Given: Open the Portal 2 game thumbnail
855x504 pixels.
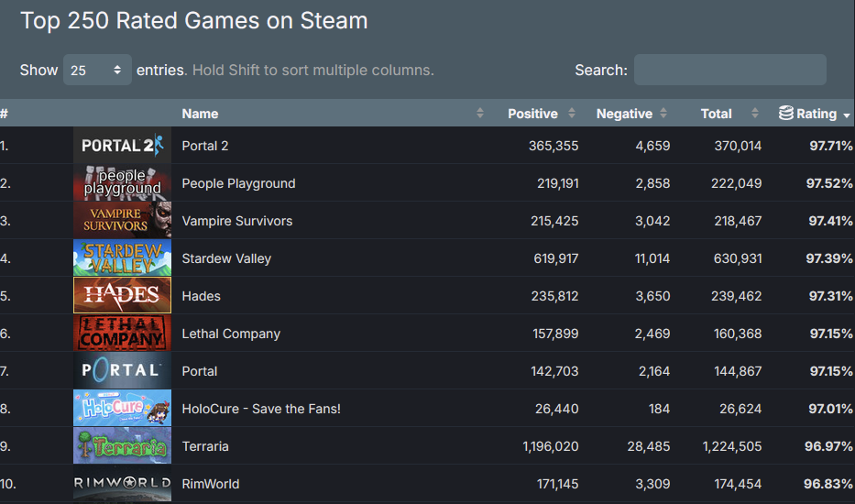Looking at the screenshot, I should click(x=122, y=146).
